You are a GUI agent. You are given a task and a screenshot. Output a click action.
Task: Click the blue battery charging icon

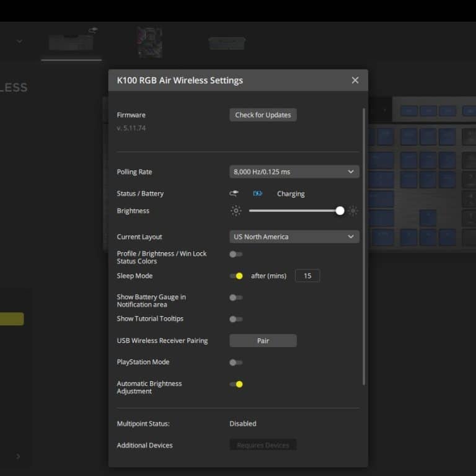coord(257,193)
